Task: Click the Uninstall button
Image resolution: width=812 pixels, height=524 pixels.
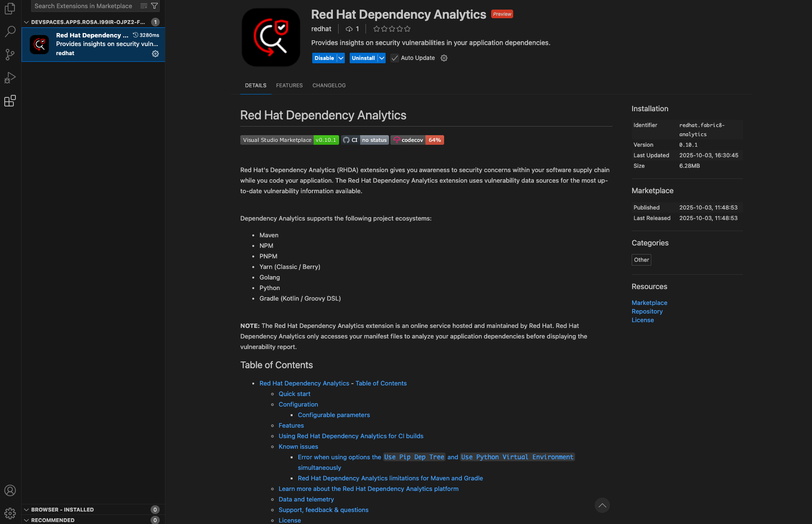Action: (x=363, y=58)
